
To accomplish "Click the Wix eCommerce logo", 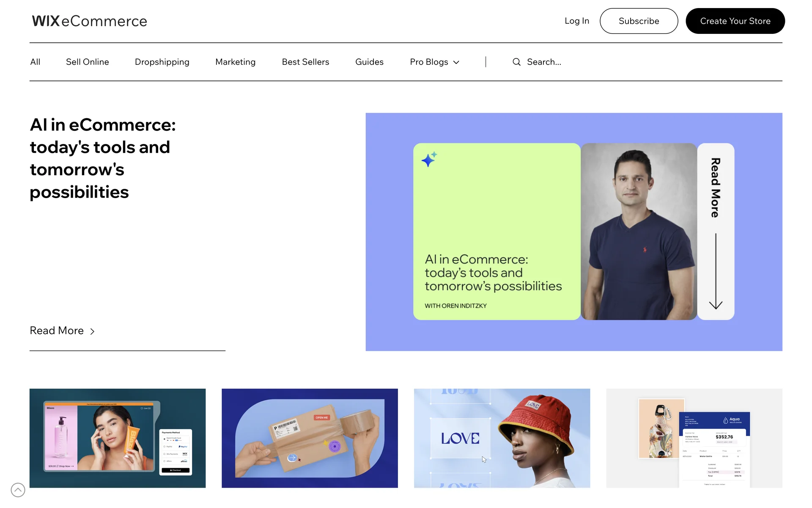I will 89,21.
